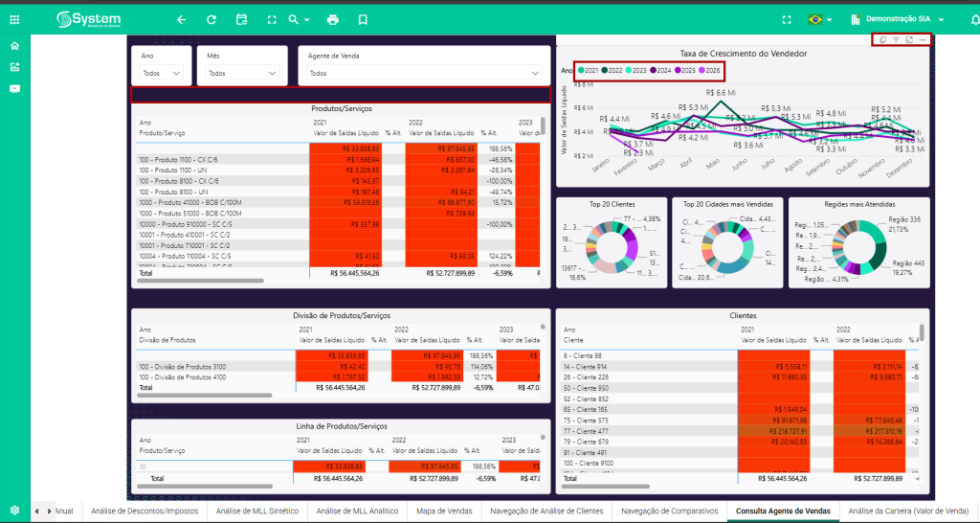
Task: Click the back arrow in the top toolbar
Action: 182,19
